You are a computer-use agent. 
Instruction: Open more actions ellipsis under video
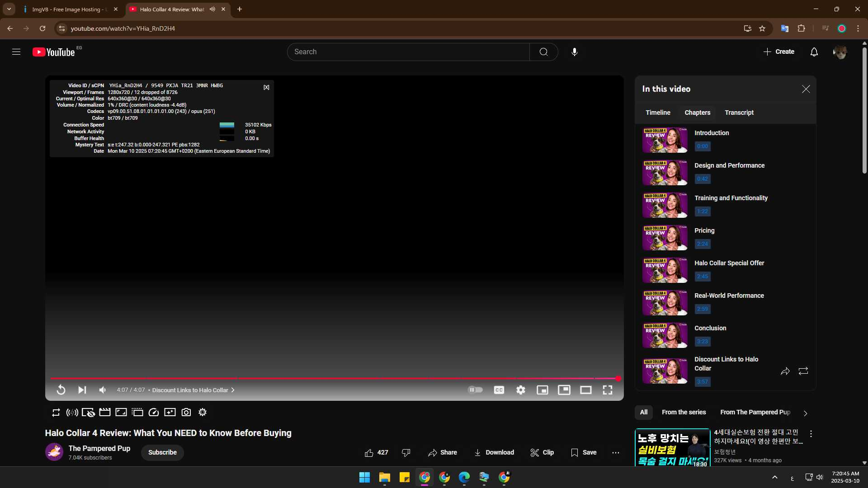616,452
